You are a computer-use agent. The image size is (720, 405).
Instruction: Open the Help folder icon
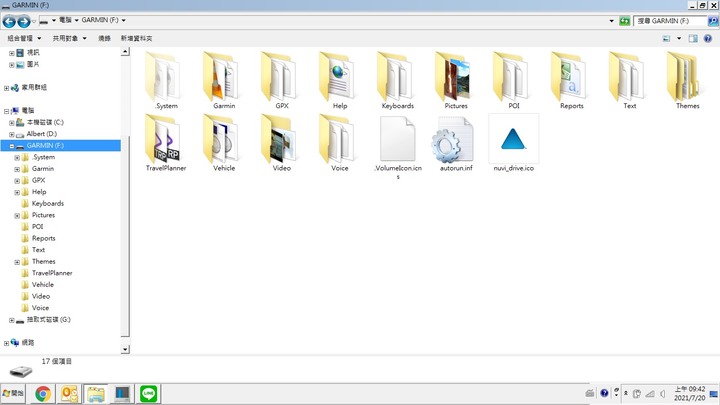click(x=339, y=77)
